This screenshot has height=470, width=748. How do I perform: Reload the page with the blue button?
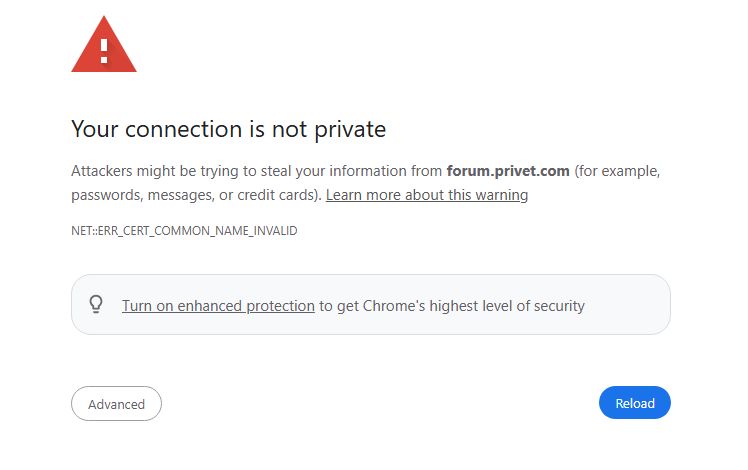tap(634, 403)
